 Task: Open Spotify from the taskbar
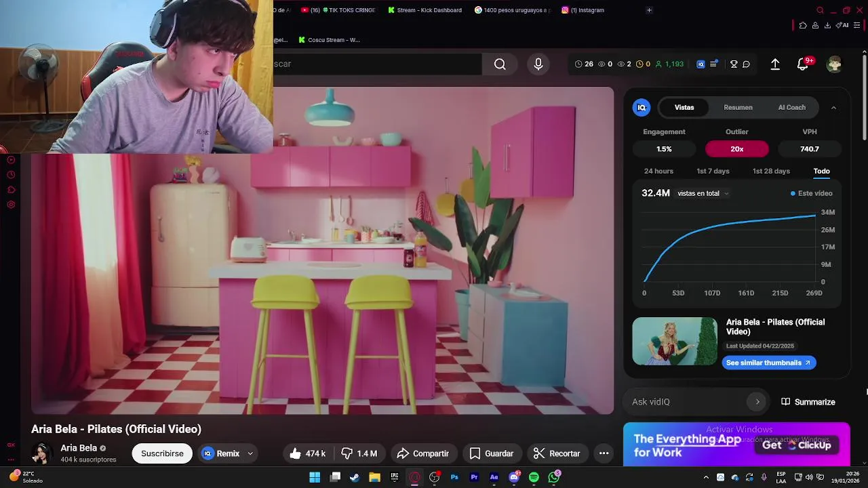534,477
